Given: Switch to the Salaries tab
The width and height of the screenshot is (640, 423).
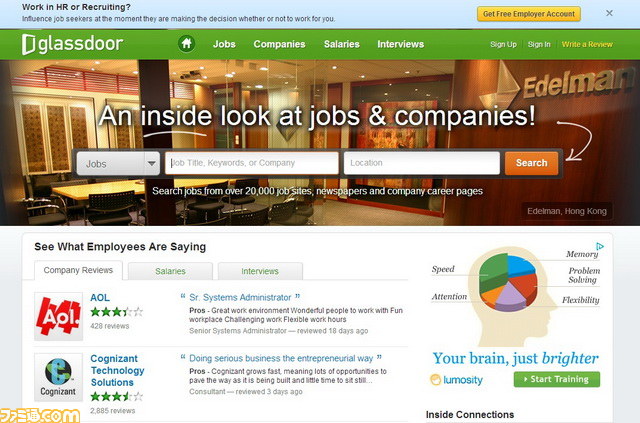Looking at the screenshot, I should point(170,271).
